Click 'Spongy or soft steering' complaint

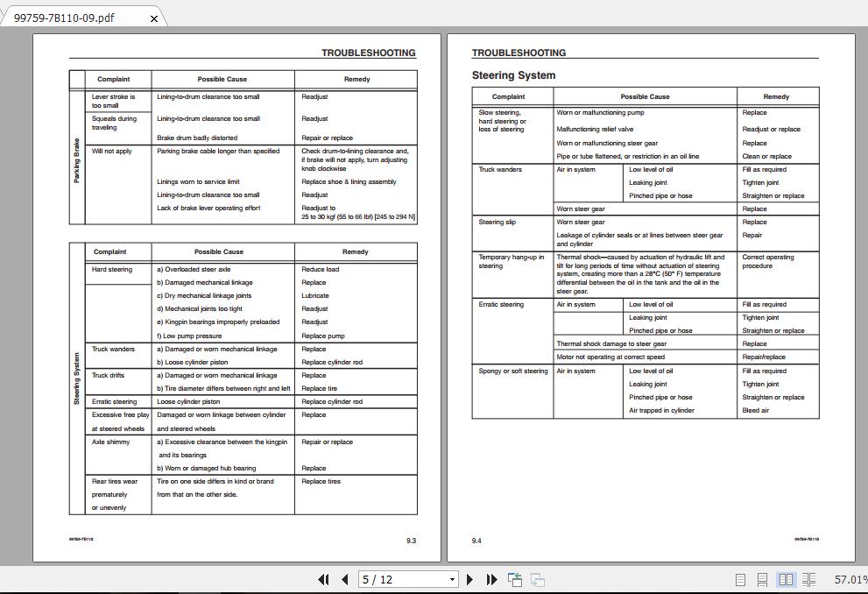click(x=512, y=371)
